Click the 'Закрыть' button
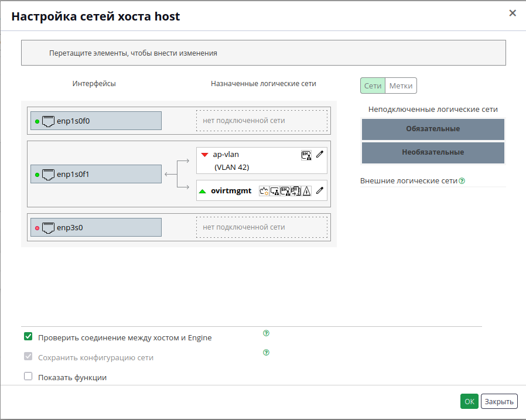Screen dimensions: 526x420 point(499,401)
